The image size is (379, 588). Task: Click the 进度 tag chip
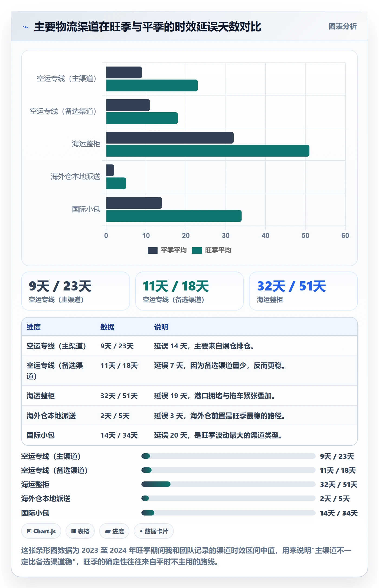pyautogui.click(x=114, y=531)
